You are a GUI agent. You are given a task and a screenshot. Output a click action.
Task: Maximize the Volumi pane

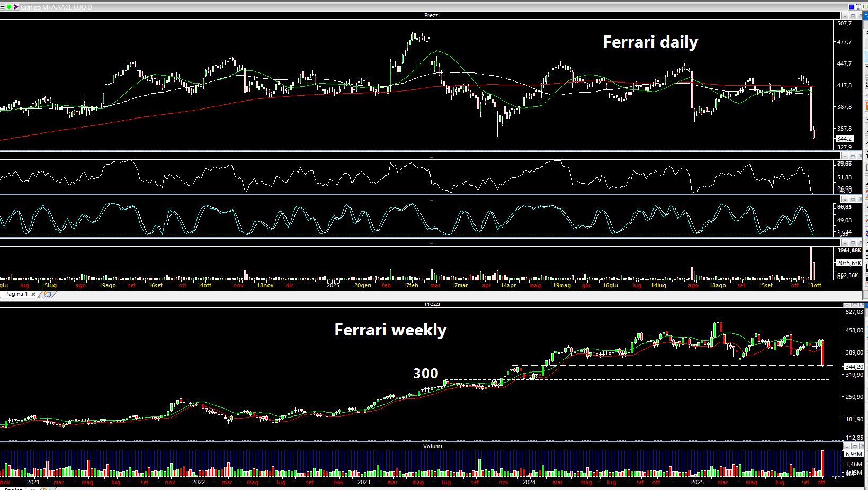point(854,446)
